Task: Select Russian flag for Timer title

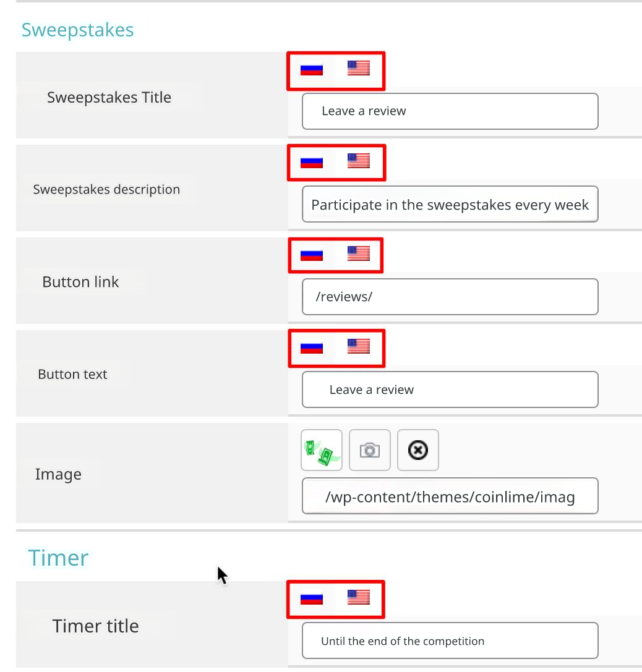Action: 312,598
